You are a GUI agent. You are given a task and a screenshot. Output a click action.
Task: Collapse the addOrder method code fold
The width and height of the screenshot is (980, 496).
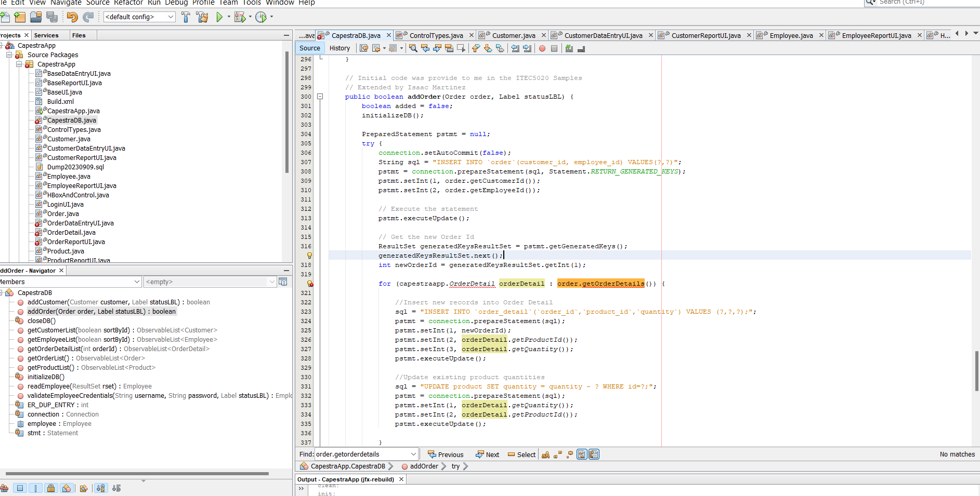(x=320, y=97)
